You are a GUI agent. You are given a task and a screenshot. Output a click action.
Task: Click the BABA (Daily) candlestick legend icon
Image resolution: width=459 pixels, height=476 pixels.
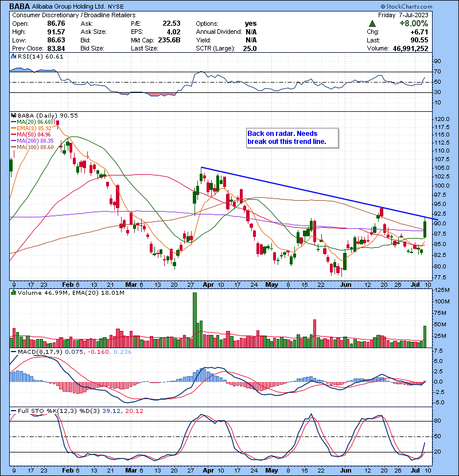pos(13,115)
